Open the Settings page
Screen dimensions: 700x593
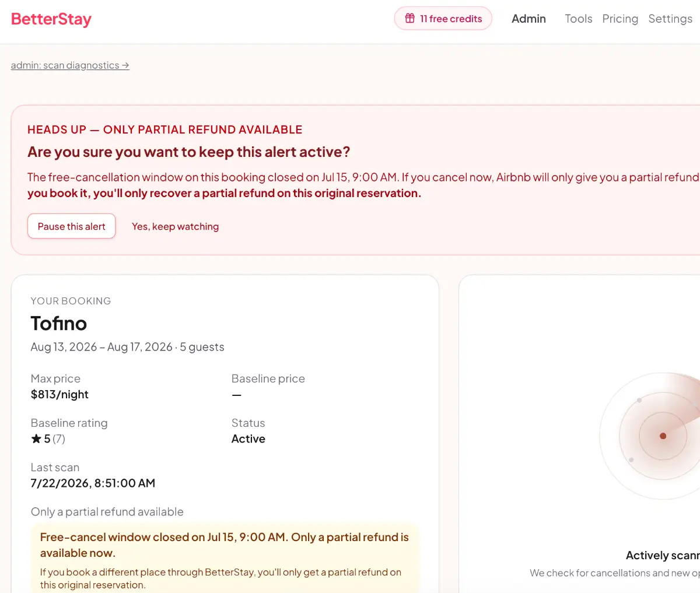[x=670, y=19]
